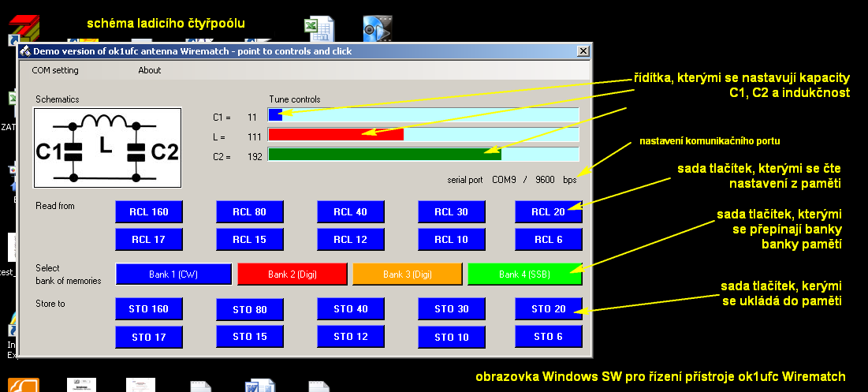The width and height of the screenshot is (868, 392).
Task: Recall settings with RCL 160 button
Action: tap(149, 212)
